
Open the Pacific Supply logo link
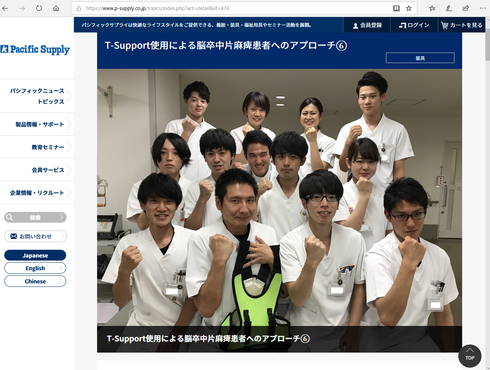[35, 49]
